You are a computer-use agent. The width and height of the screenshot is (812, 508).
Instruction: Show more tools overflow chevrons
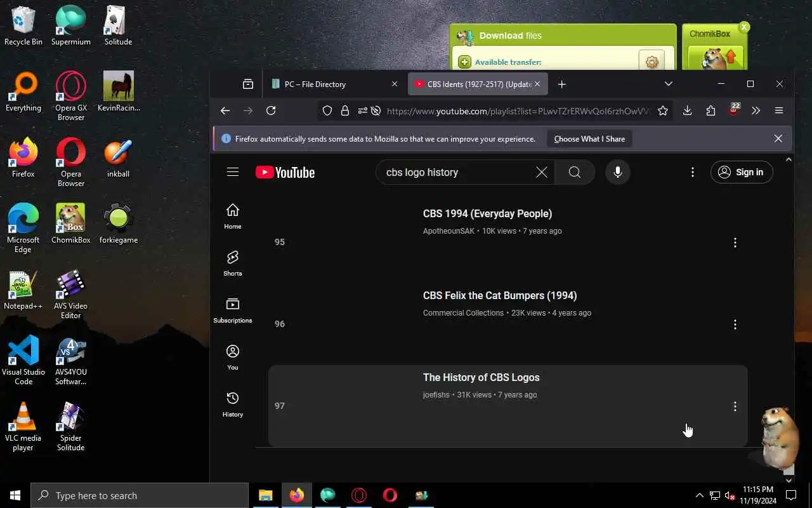click(756, 110)
